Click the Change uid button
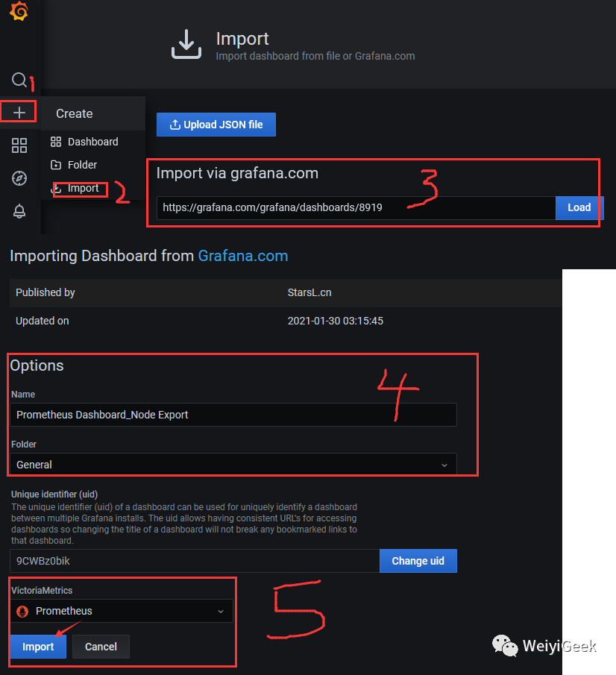Screen dimensions: 616x675 pyautogui.click(x=418, y=561)
